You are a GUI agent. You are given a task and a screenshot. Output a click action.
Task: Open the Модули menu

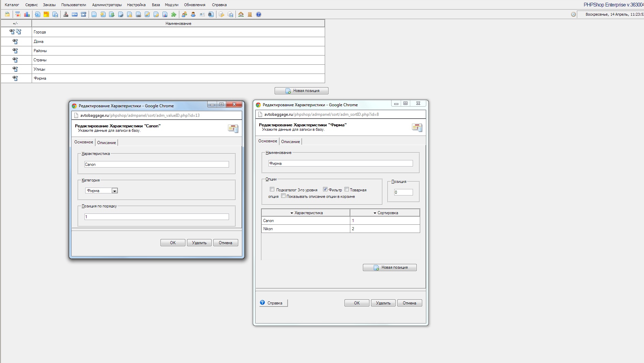171,5
